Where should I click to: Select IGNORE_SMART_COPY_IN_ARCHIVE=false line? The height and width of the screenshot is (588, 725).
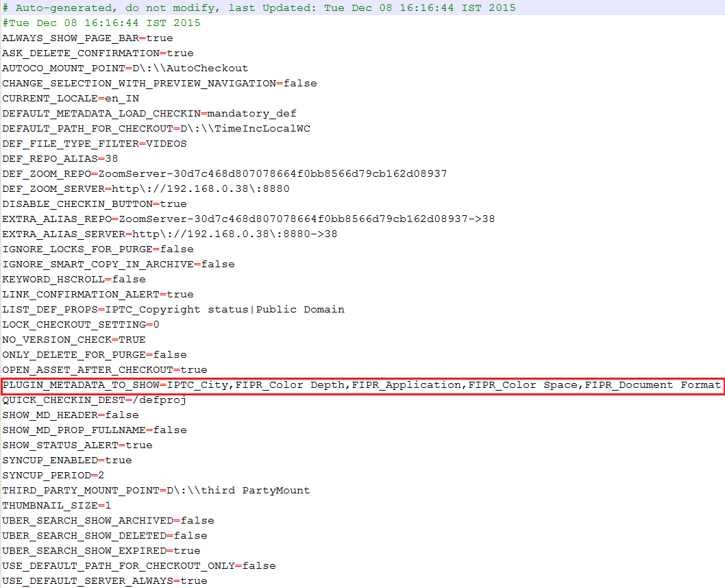point(119,264)
